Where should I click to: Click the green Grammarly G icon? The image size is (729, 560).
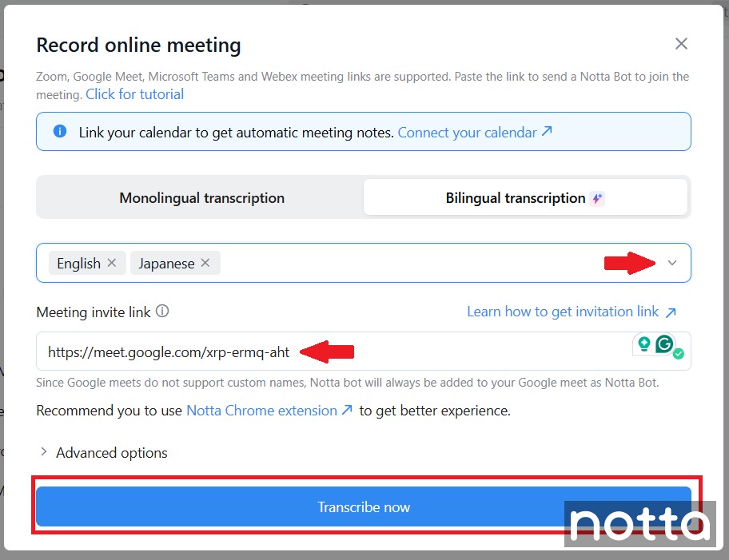[664, 344]
